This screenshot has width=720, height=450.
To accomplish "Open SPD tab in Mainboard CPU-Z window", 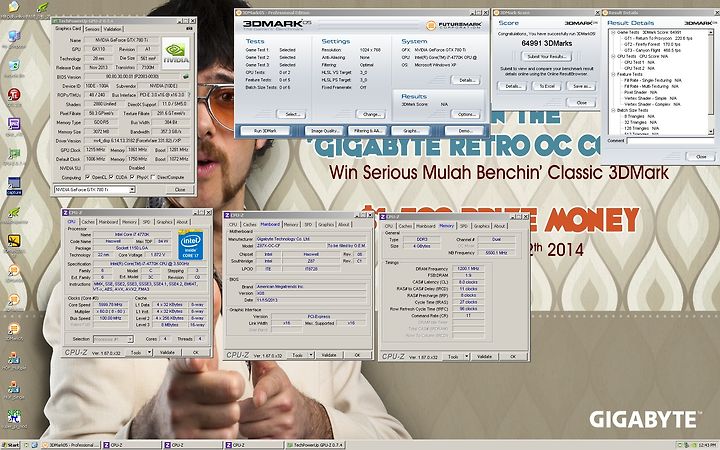I will click(308, 225).
